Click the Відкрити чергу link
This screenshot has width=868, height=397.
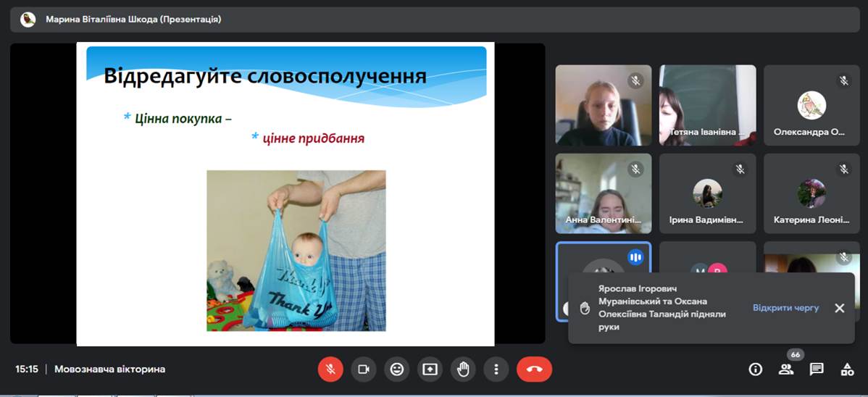point(785,308)
